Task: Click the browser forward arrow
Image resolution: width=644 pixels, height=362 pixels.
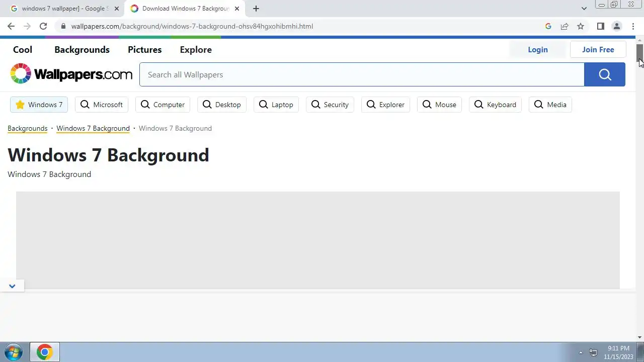Action: point(27,26)
